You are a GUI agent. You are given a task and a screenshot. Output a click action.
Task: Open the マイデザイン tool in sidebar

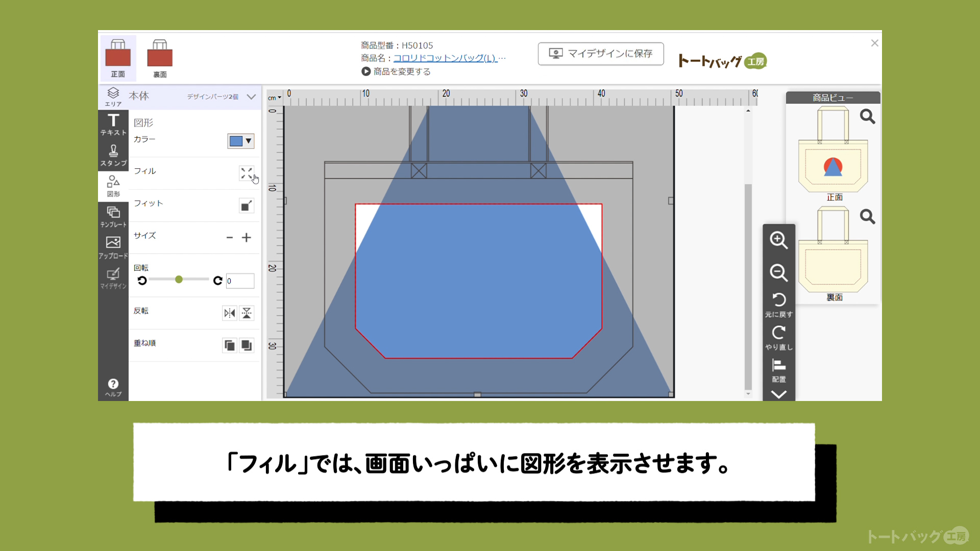coord(113,279)
